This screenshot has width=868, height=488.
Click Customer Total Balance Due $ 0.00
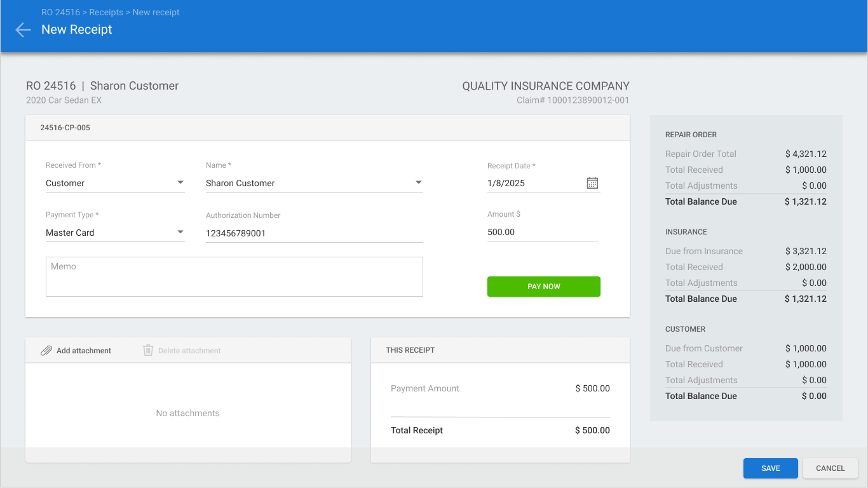[x=745, y=396]
